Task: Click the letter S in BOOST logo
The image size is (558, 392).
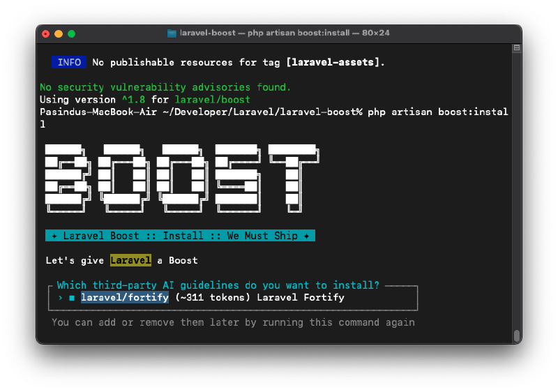Action: [236, 178]
